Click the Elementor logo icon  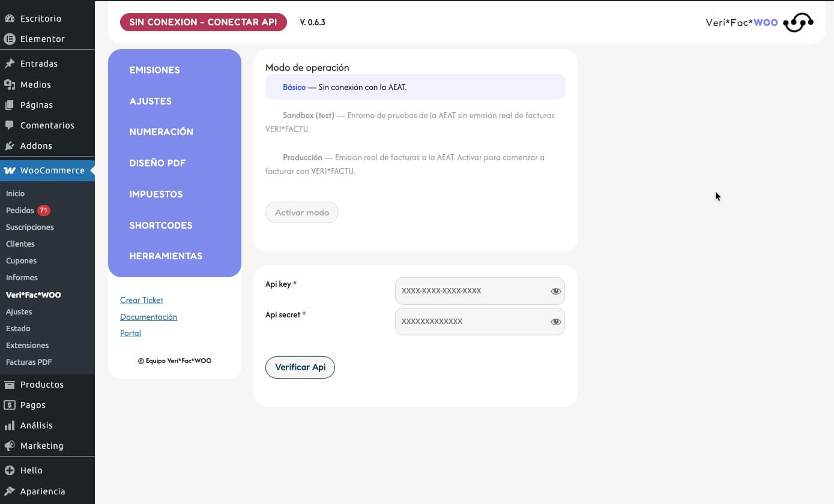pyautogui.click(x=10, y=39)
